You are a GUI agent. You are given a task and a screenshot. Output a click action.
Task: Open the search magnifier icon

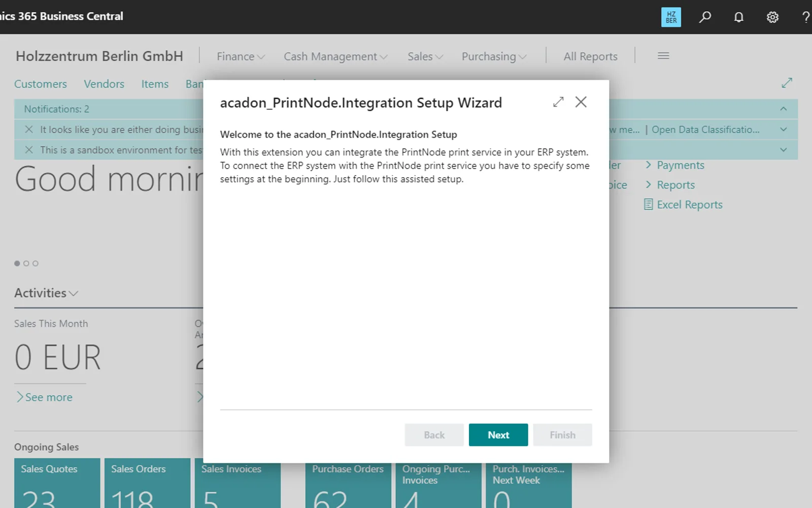[x=705, y=17]
